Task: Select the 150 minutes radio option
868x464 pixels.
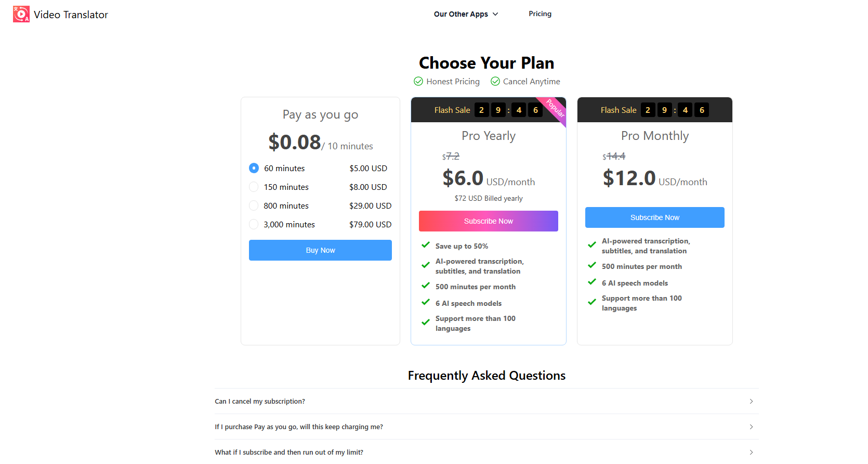Action: pos(254,187)
